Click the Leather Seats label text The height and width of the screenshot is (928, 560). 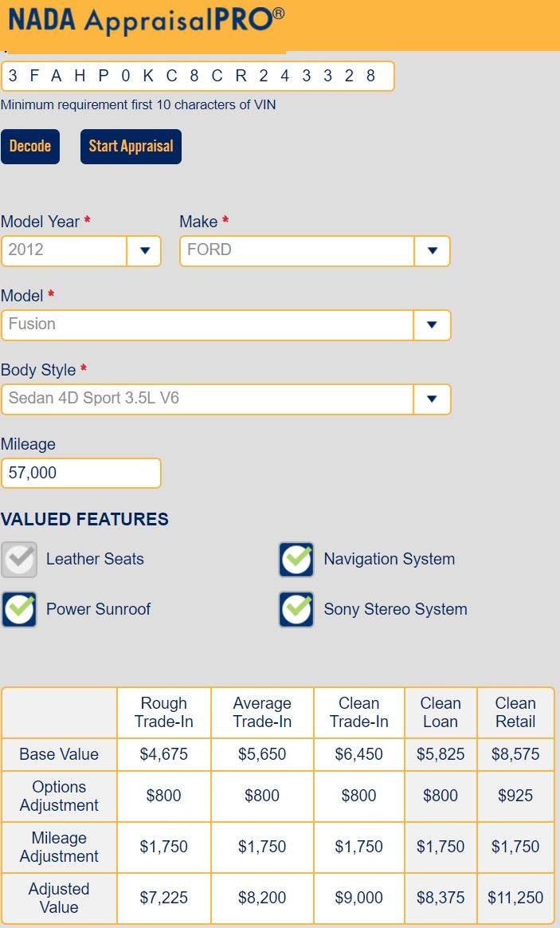click(96, 560)
